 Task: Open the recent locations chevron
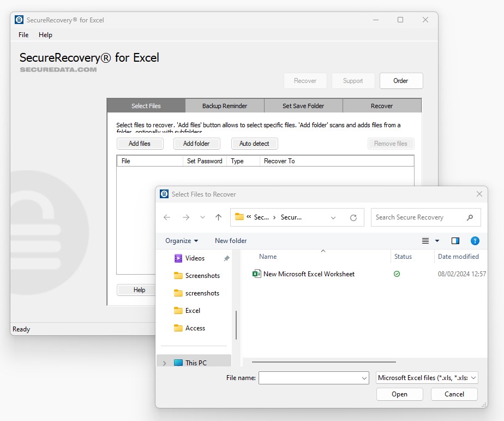pos(202,217)
